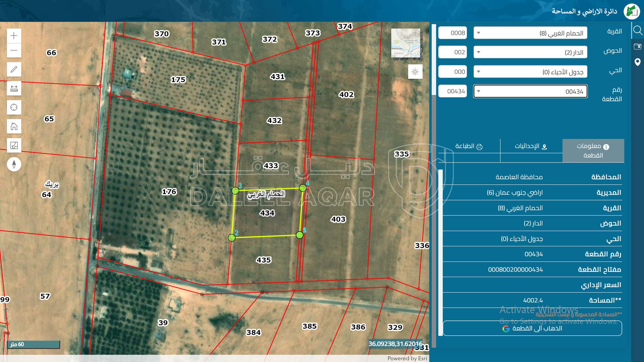Open the basemap thumbnail switcher
The width and height of the screenshot is (644, 362).
click(x=406, y=43)
